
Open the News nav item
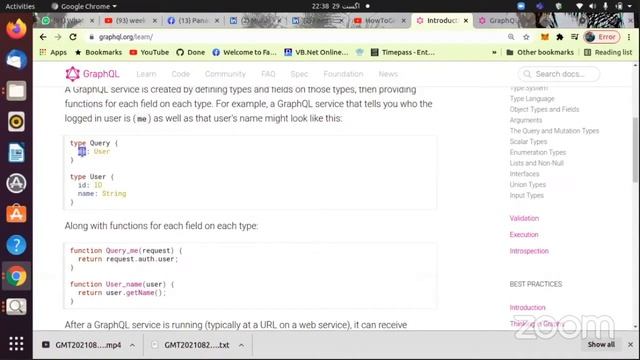click(x=388, y=74)
